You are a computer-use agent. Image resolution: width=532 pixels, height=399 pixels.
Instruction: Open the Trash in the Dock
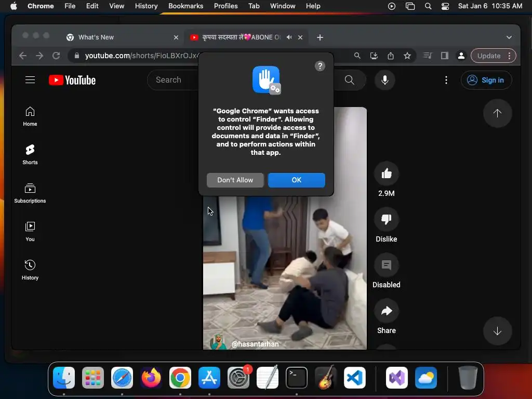pos(468,378)
